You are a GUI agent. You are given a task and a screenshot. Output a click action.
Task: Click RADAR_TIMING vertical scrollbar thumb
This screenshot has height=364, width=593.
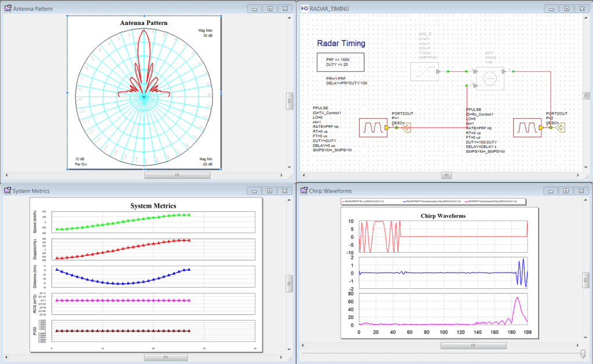(x=586, y=95)
